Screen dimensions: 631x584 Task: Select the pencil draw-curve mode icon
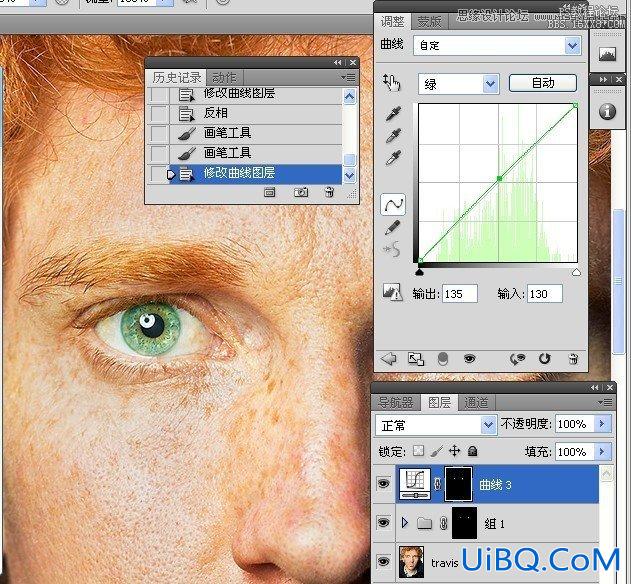pyautogui.click(x=392, y=227)
